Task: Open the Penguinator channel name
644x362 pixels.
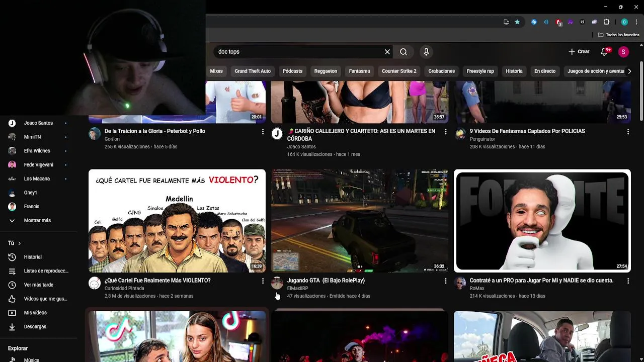Action: pyautogui.click(x=482, y=139)
